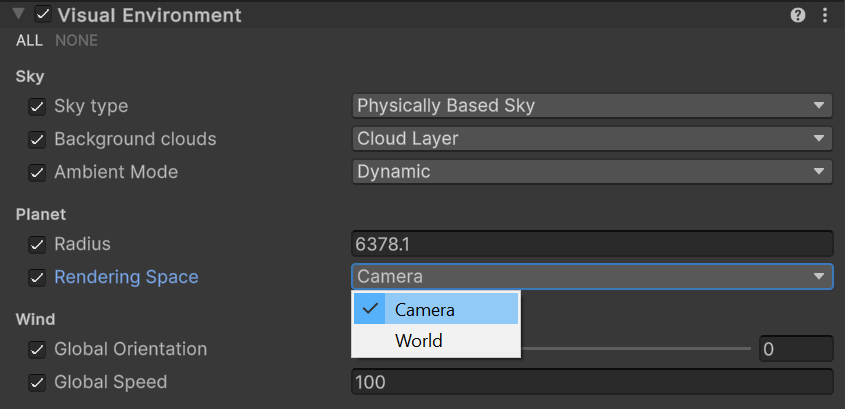This screenshot has width=845, height=409.
Task: Uncheck the Sky type override checkbox
Action: pos(37,106)
